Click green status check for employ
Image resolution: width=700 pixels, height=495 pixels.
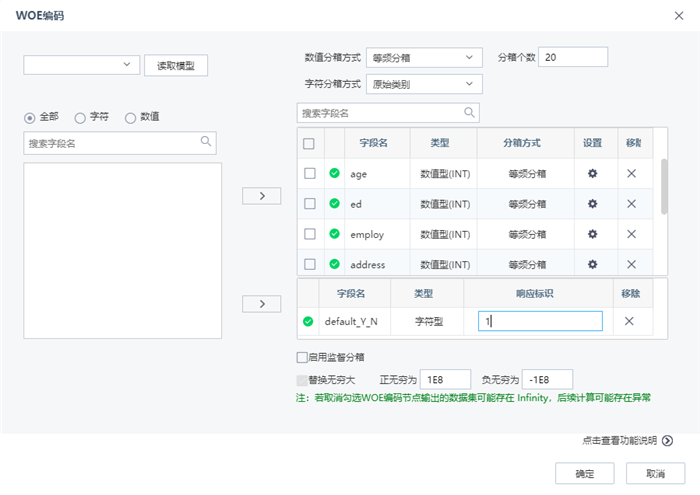pyautogui.click(x=334, y=233)
